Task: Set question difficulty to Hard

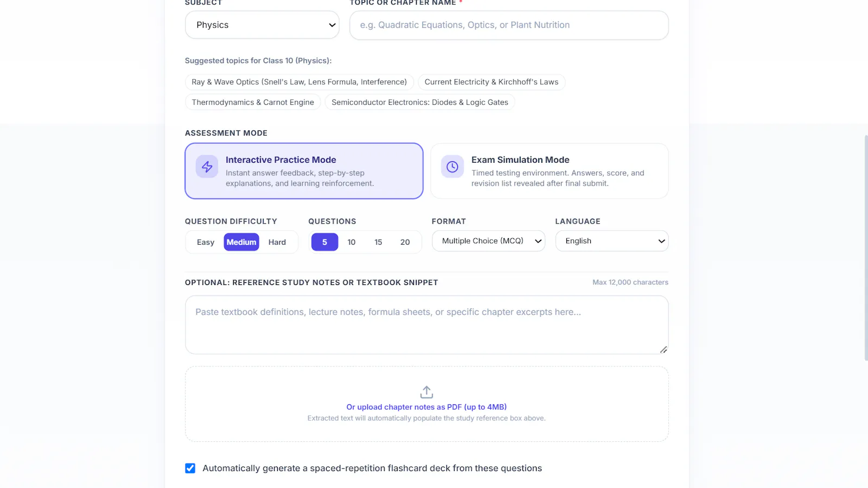Action: [x=277, y=242]
